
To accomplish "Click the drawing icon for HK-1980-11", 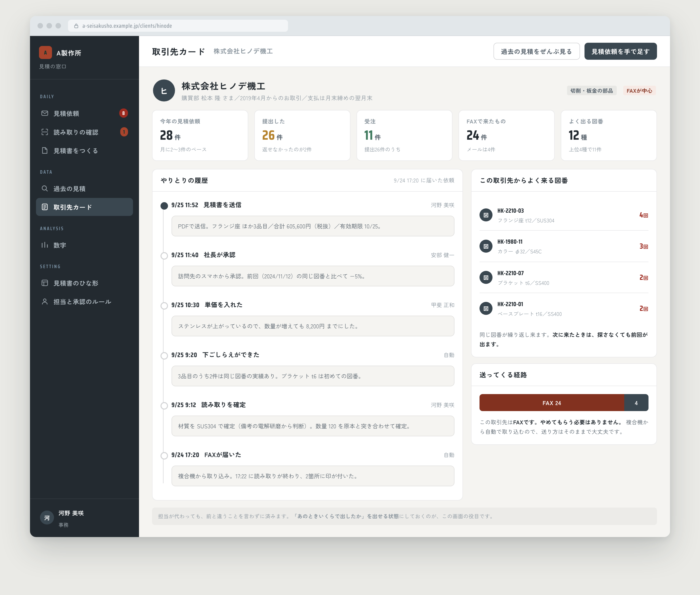I will pyautogui.click(x=486, y=246).
